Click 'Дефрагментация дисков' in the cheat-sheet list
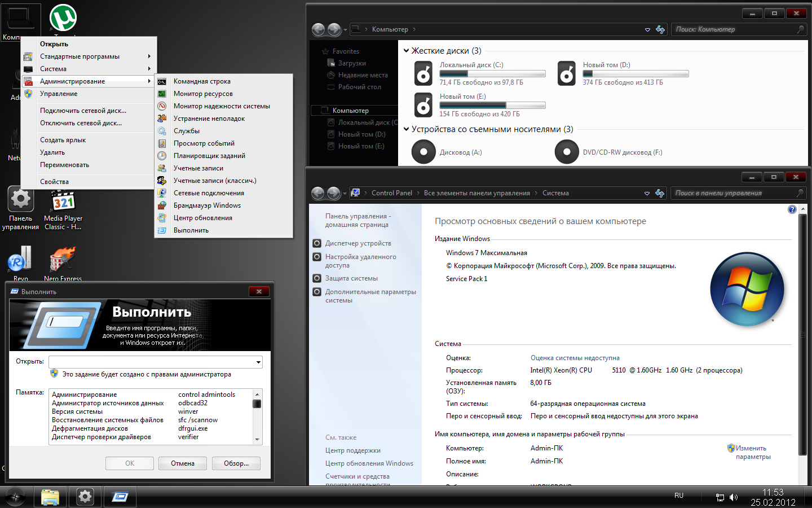Image resolution: width=812 pixels, height=508 pixels. 90,428
